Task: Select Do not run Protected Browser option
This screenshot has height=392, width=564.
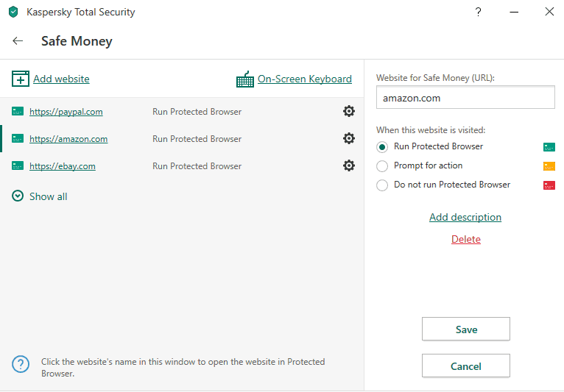Action: [382, 185]
